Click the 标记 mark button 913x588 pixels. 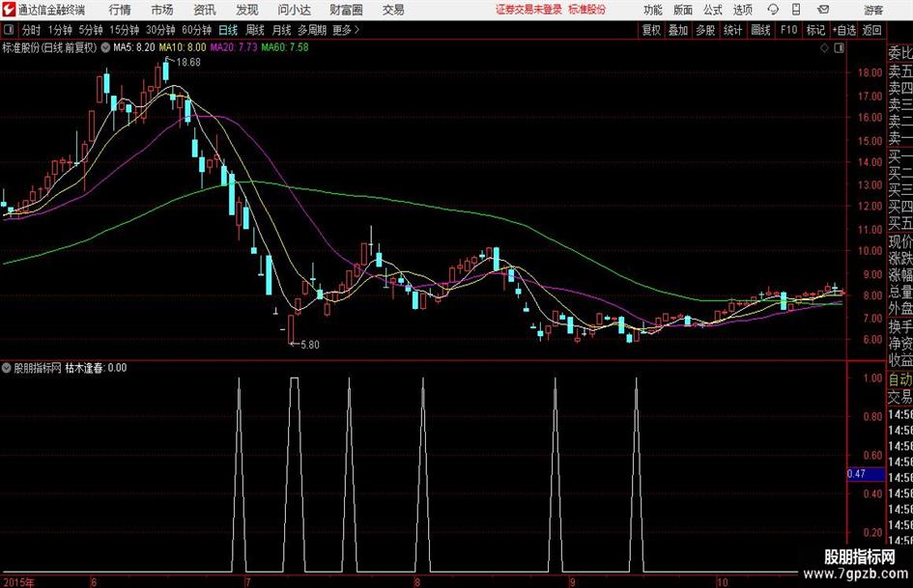point(815,30)
